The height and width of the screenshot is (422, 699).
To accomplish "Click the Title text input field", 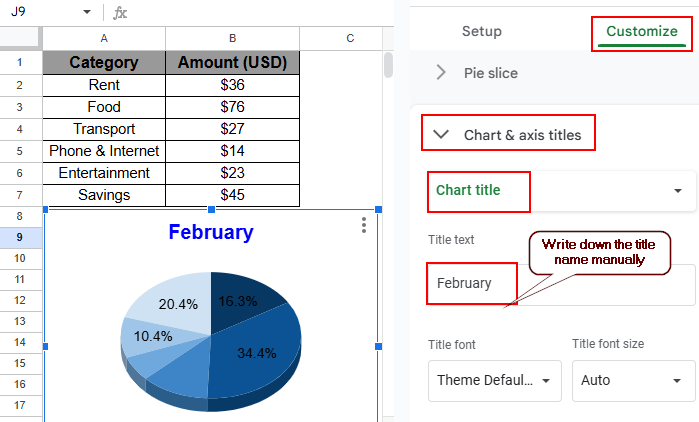I will 472,283.
